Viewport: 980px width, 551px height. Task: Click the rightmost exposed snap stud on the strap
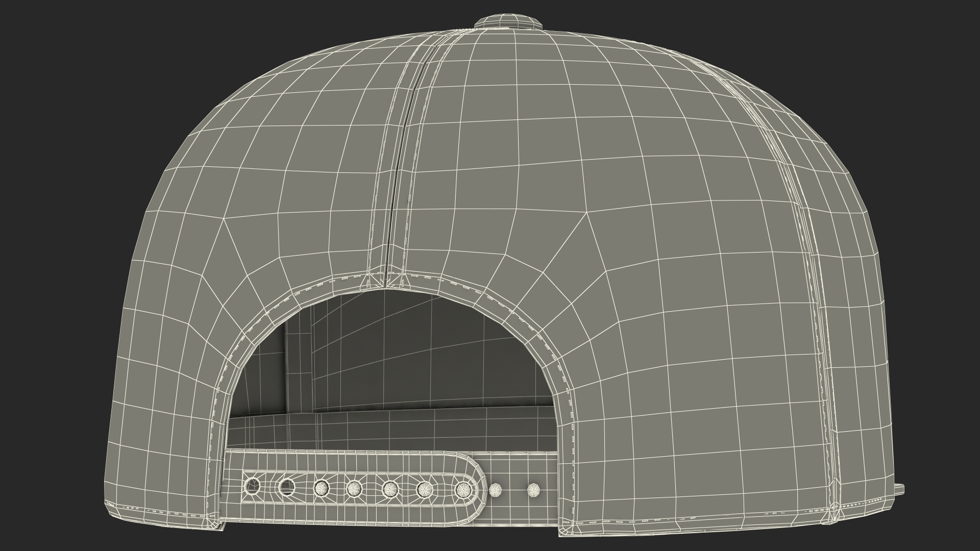(x=533, y=490)
